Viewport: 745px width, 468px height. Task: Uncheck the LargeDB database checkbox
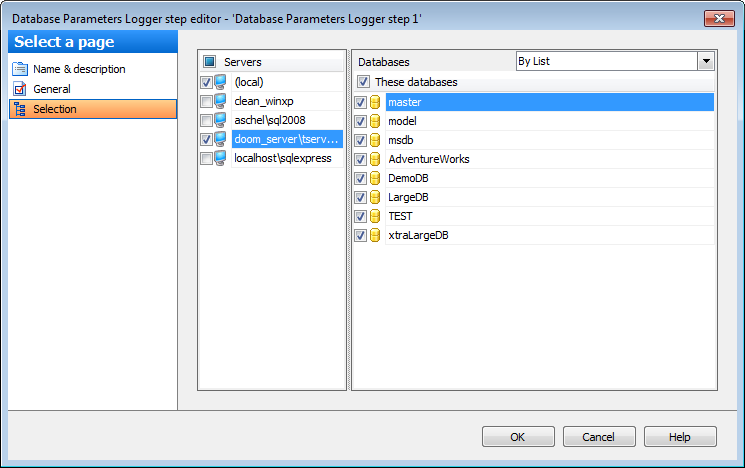click(x=361, y=197)
